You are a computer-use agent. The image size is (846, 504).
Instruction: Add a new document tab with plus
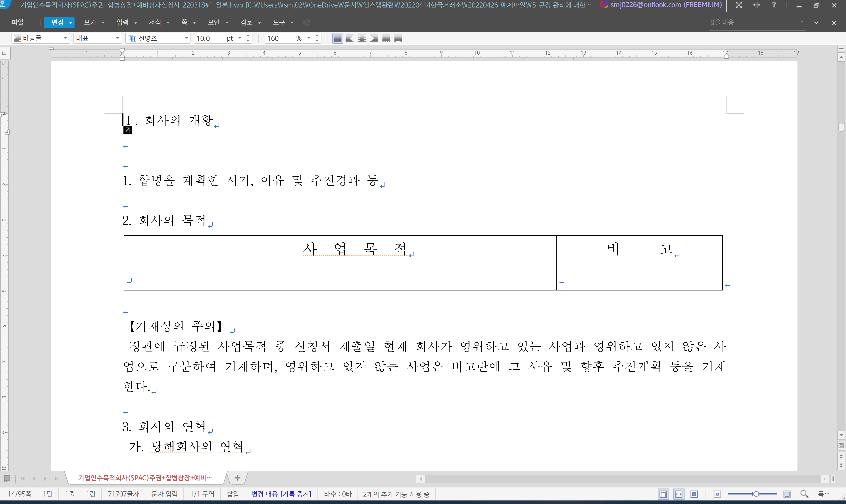237,478
